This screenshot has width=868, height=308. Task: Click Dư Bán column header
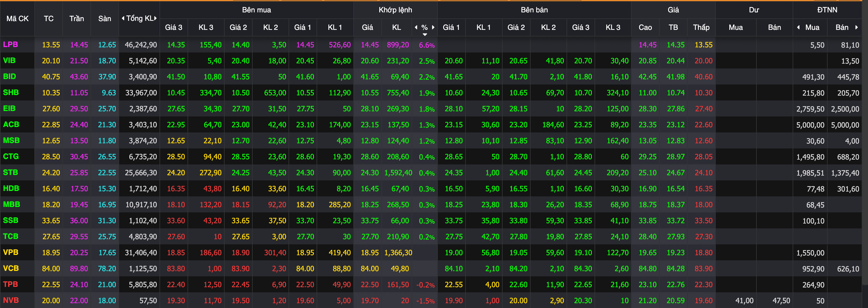coord(775,27)
